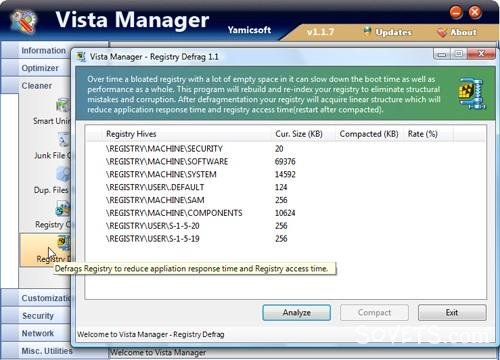500x360 pixels.
Task: Minimize the Registry Defrag dialog
Action: pos(442,54)
